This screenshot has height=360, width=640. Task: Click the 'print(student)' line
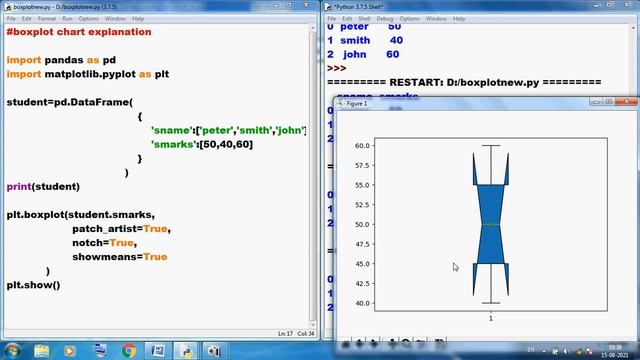[x=43, y=187]
